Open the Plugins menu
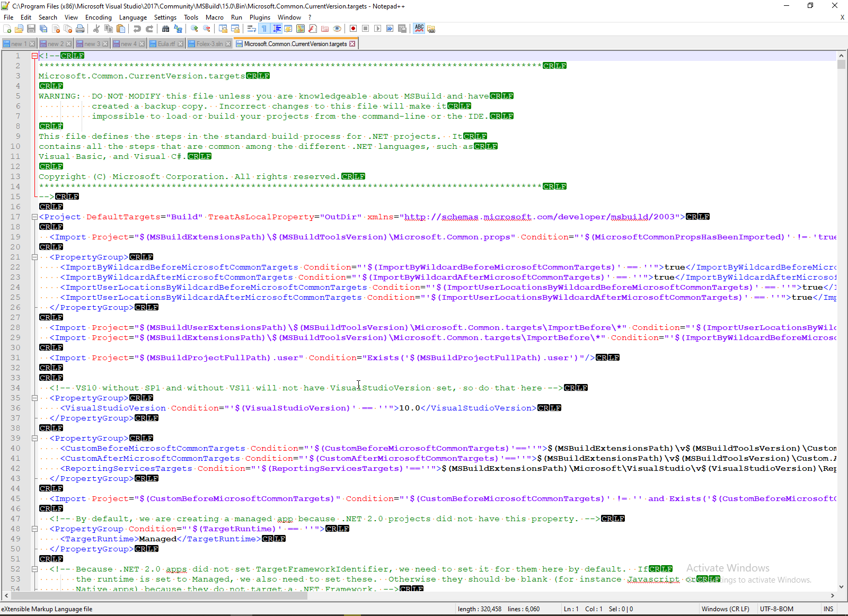 click(260, 17)
